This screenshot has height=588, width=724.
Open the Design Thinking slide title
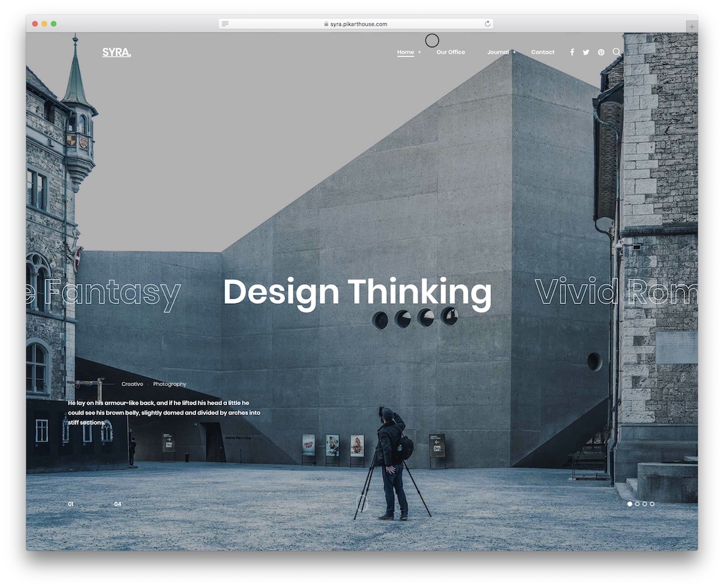(357, 293)
